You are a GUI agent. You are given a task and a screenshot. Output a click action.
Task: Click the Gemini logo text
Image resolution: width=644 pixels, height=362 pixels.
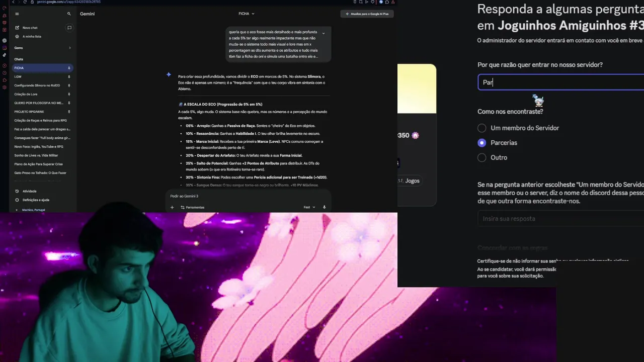(x=87, y=14)
